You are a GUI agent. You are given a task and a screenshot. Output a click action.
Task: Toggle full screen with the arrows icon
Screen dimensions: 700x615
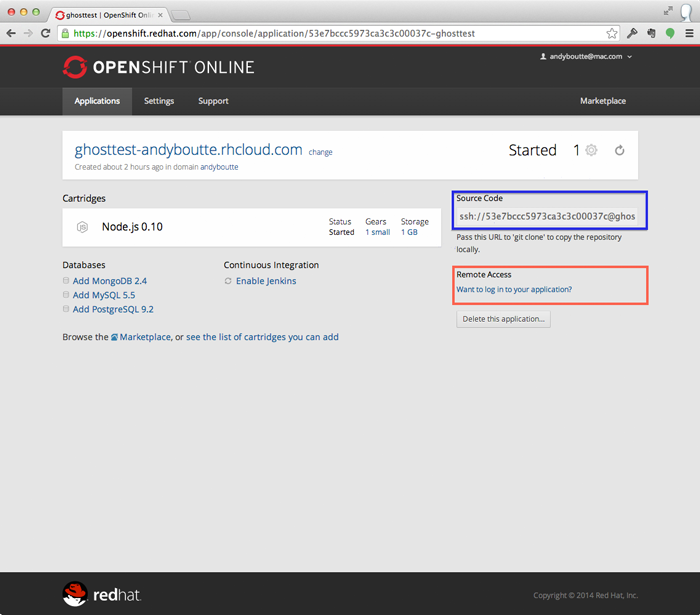[x=668, y=11]
